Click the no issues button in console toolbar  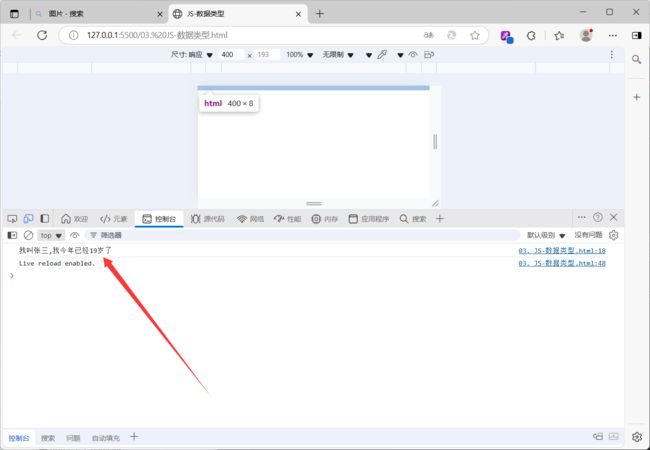click(588, 235)
